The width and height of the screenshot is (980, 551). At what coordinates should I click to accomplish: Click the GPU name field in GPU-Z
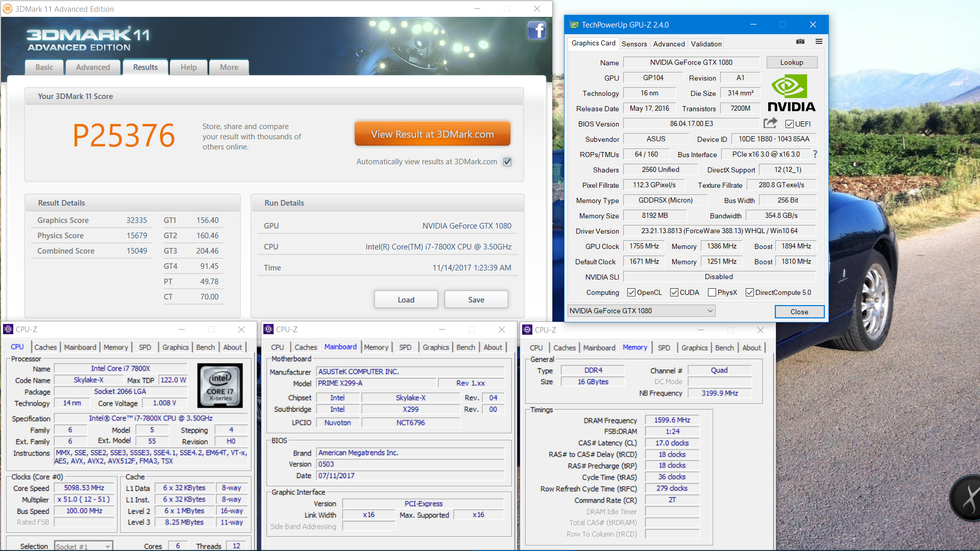point(691,62)
